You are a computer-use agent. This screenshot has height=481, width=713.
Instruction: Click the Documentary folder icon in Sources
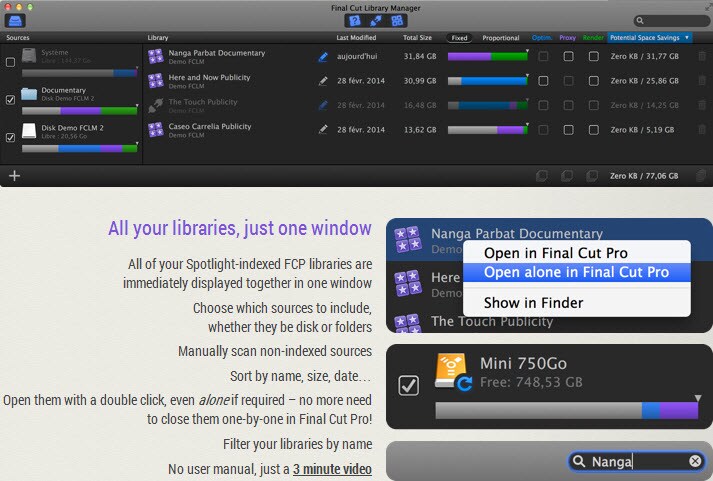pyautogui.click(x=29, y=94)
